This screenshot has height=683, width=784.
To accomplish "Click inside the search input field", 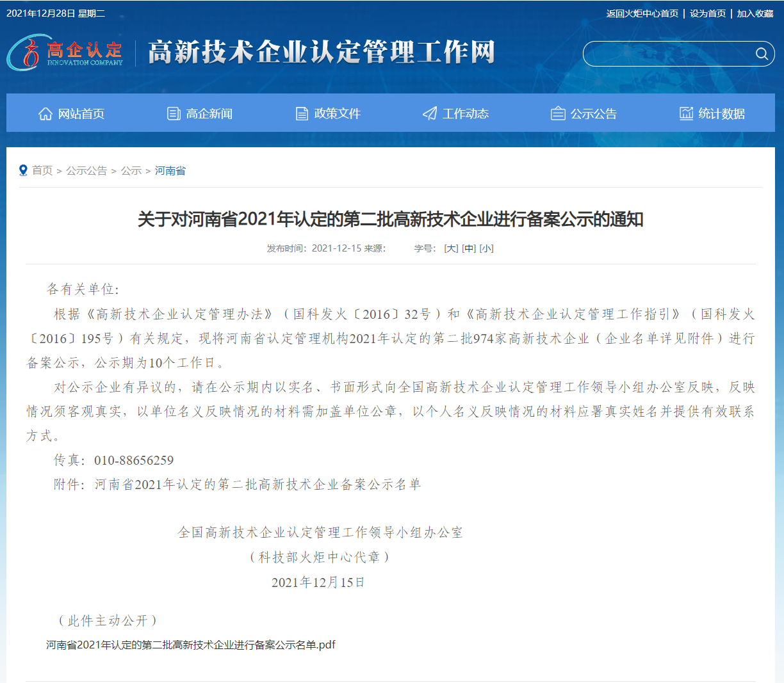I will pos(666,54).
